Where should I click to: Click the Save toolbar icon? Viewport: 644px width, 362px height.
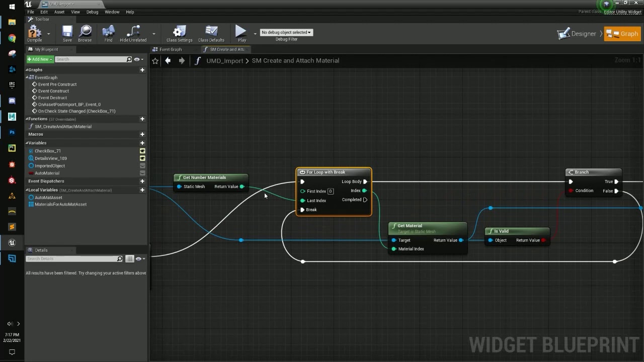[x=67, y=34]
